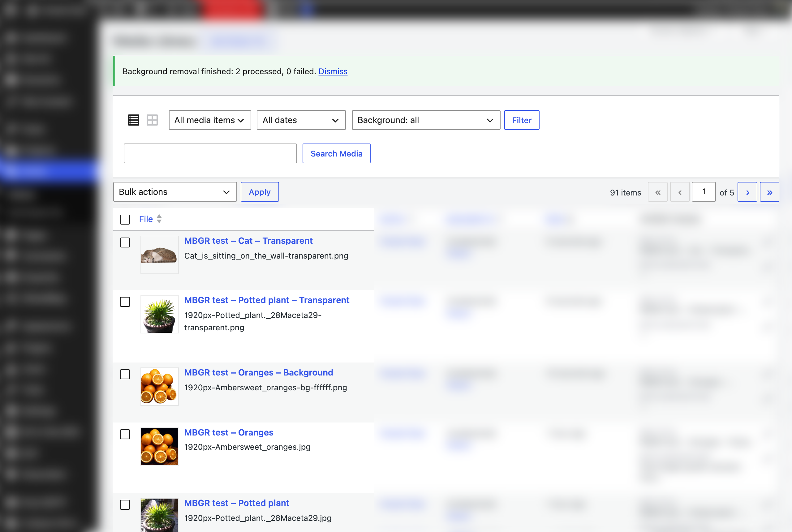Go to previous page arrow
792x532 pixels.
(x=680, y=192)
